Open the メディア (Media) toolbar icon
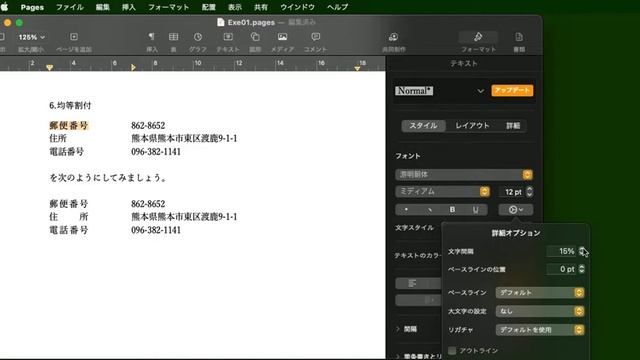This screenshot has width=640, height=360. [x=282, y=37]
